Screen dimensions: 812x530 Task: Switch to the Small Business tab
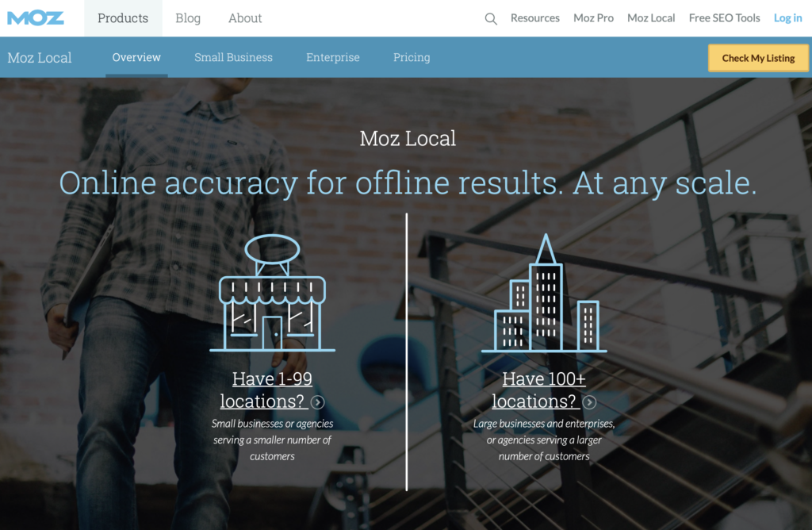coord(233,57)
